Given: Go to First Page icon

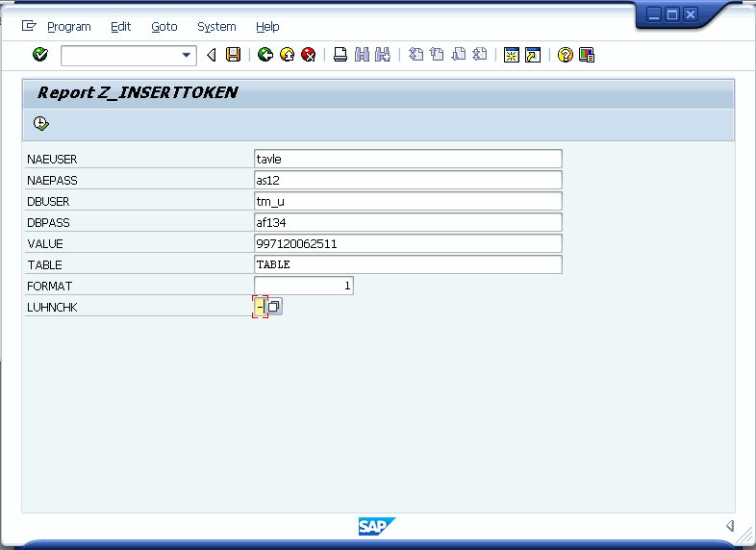Looking at the screenshot, I should (416, 55).
